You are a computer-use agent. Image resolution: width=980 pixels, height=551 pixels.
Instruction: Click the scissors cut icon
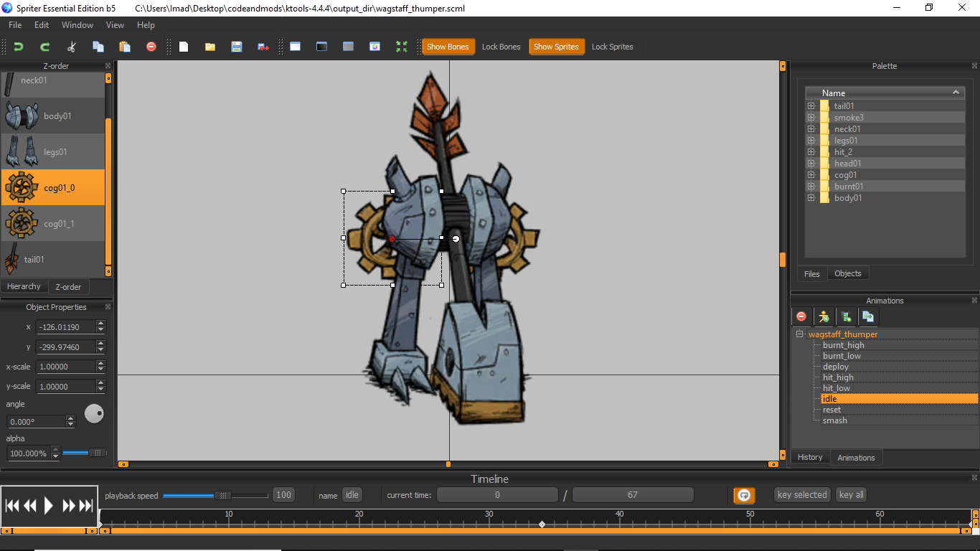(71, 47)
